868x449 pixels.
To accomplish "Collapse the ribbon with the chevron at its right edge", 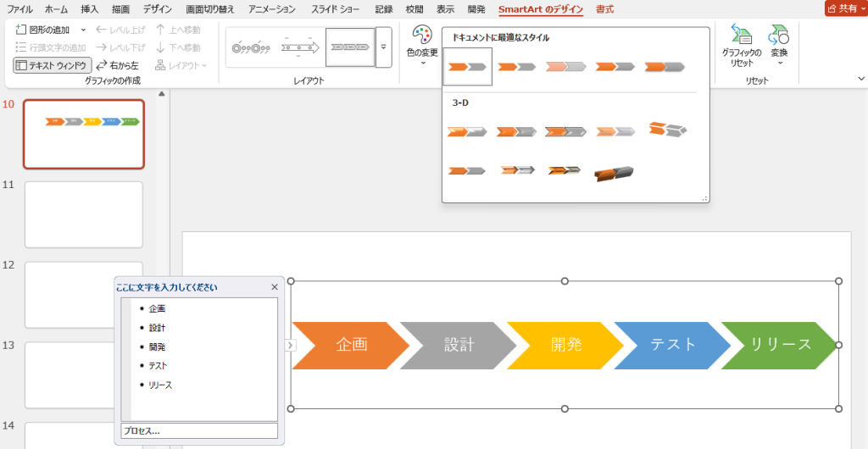I will pos(861,79).
